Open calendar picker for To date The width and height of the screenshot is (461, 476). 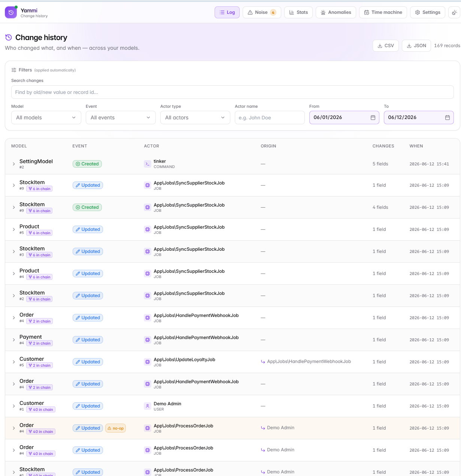448,118
